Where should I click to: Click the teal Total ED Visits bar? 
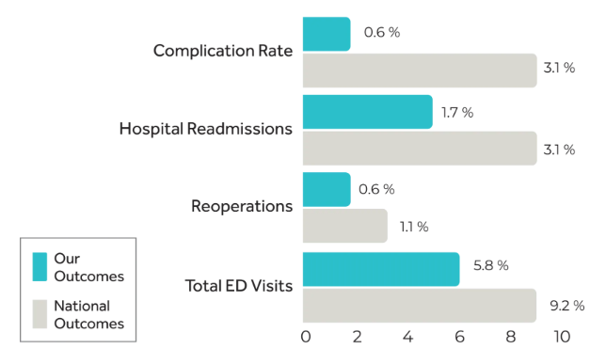coord(381,269)
